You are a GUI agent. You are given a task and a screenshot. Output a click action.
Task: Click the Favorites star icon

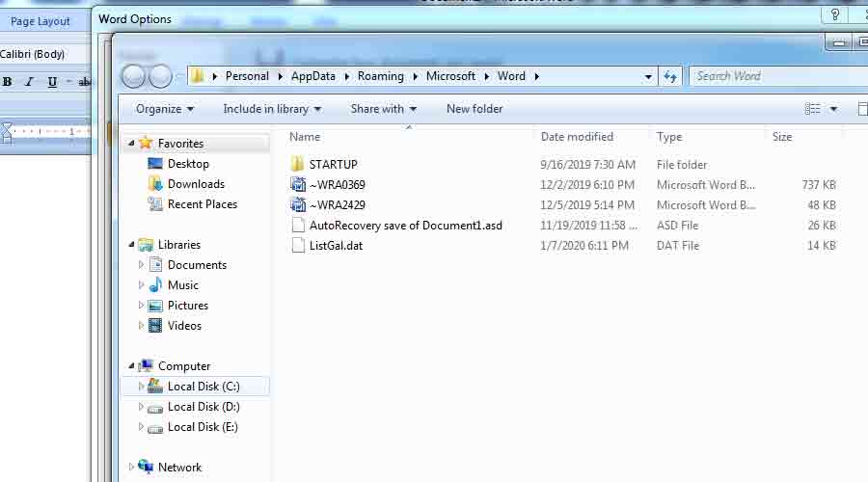(146, 143)
